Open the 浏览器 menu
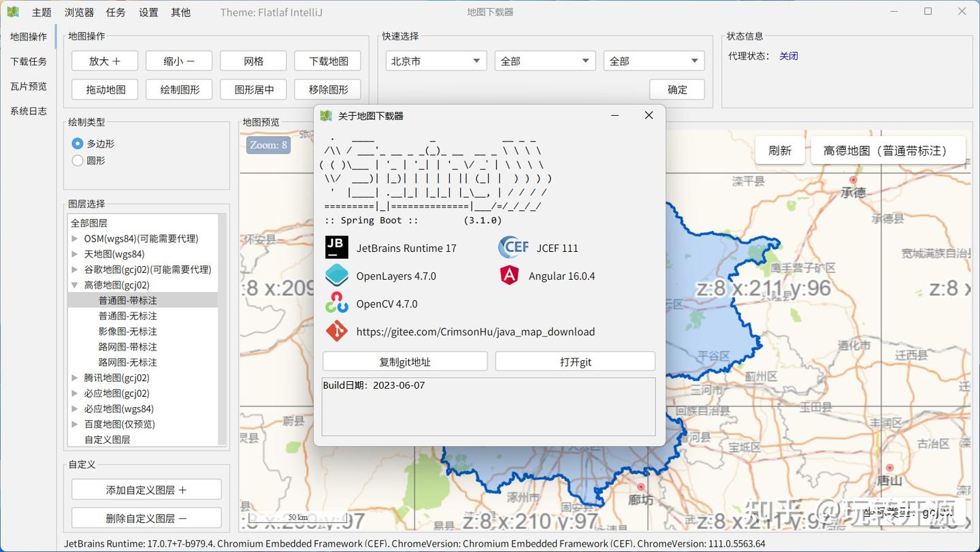Screen dimensions: 980x552 pos(79,12)
